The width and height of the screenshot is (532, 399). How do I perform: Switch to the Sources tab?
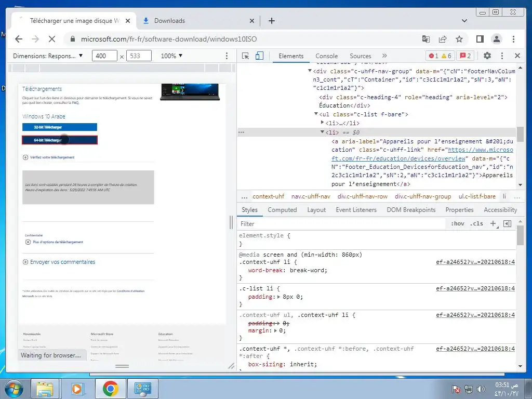361,56
